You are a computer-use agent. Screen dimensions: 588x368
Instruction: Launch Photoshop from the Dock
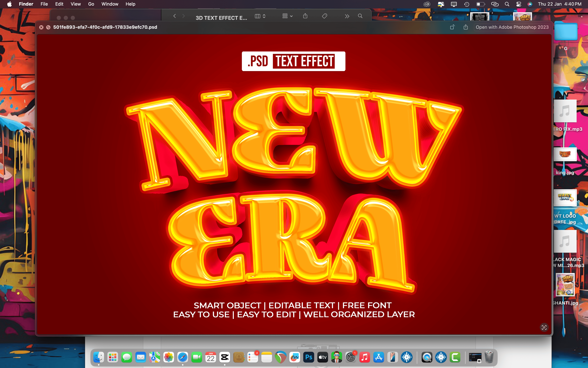click(x=309, y=357)
